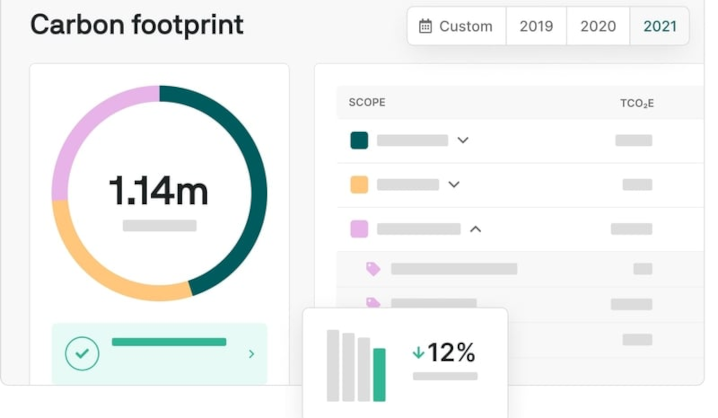Switch to the 2020 tab
The image size is (718, 418).
click(598, 26)
